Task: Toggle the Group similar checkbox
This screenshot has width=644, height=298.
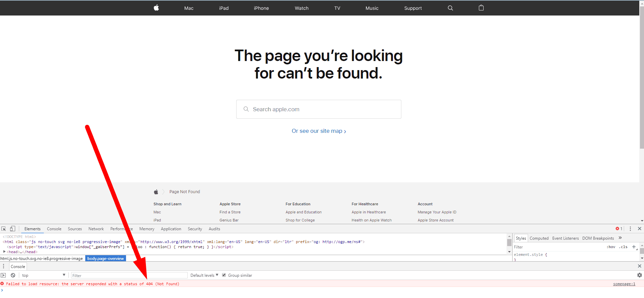Action: tap(224, 275)
